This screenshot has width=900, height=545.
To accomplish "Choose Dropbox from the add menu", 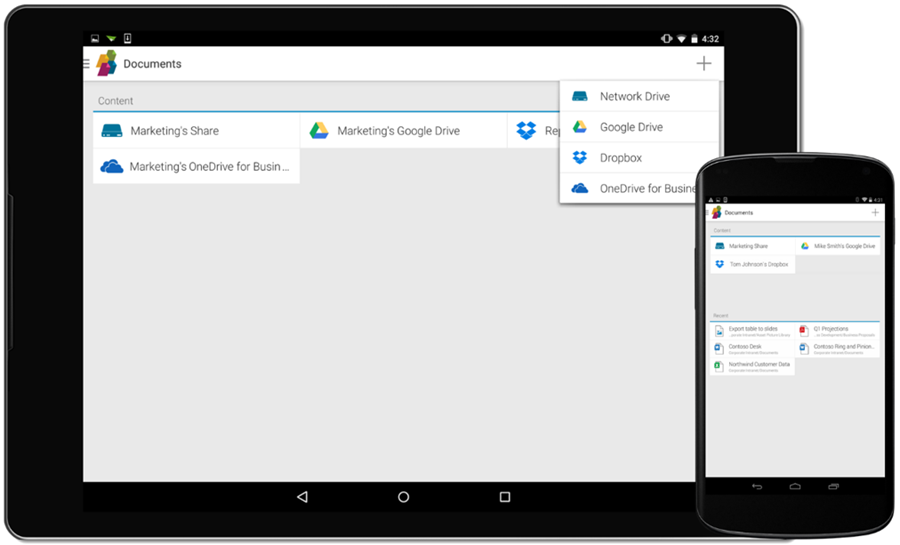I will pyautogui.click(x=639, y=158).
